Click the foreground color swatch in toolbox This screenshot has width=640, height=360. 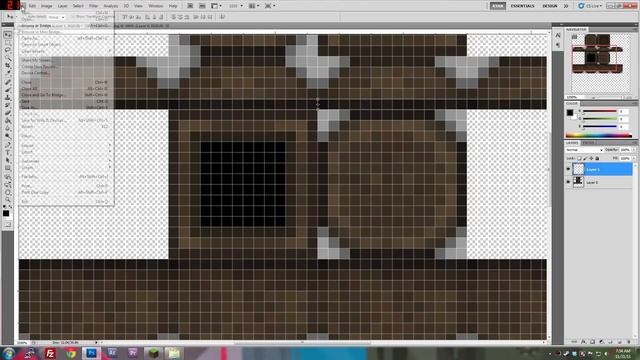pos(6,213)
